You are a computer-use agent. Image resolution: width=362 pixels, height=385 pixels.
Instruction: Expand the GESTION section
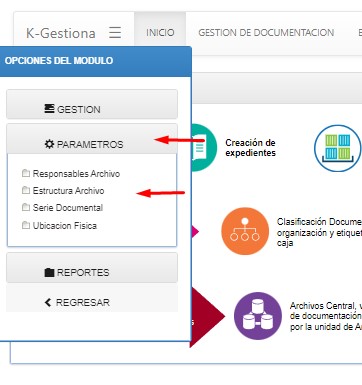(x=92, y=104)
